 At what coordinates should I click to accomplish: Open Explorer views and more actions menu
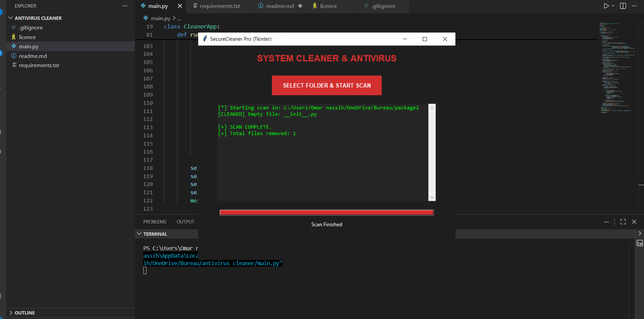(125, 6)
